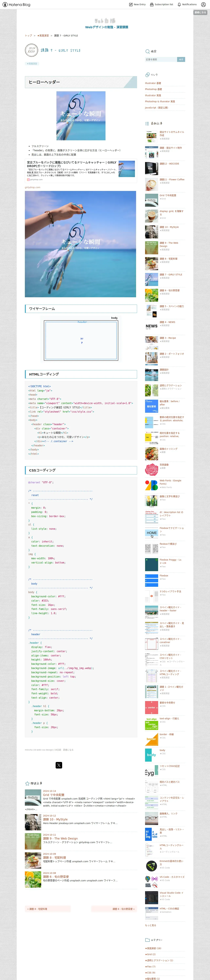Open sidebar entry リセットCSSの記述
Viewport: 210px width, 980px height.
[170, 766]
